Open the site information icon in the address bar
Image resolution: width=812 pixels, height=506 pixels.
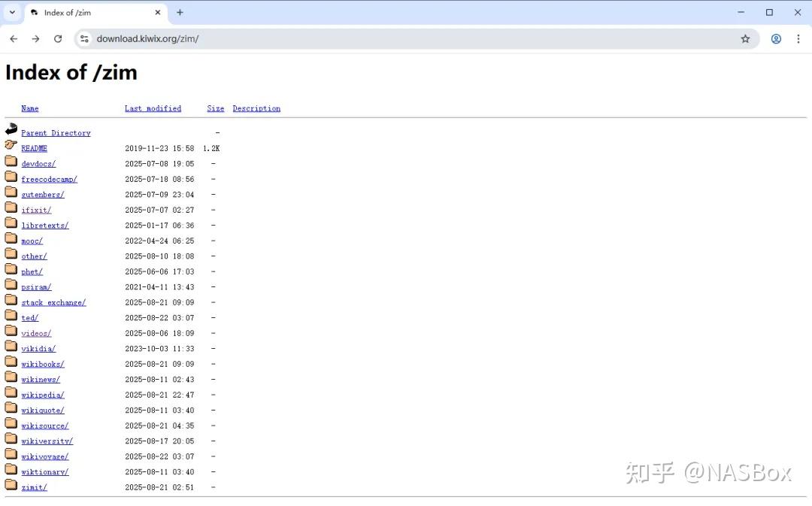point(84,39)
